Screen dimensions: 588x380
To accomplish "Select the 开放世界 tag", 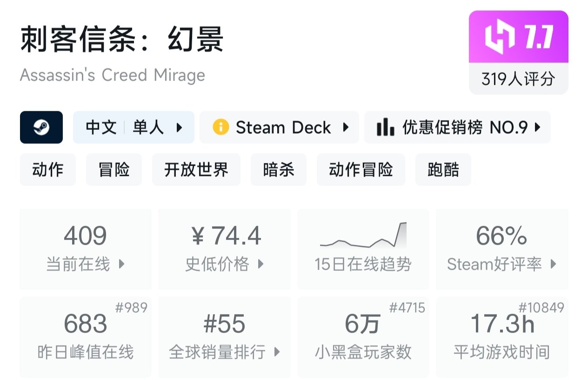I will 196,170.
